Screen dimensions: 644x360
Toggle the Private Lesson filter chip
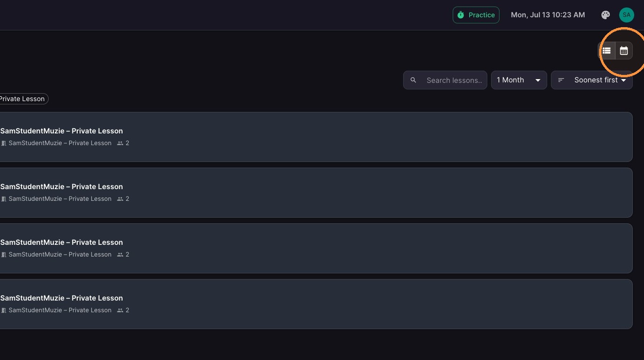pos(22,99)
